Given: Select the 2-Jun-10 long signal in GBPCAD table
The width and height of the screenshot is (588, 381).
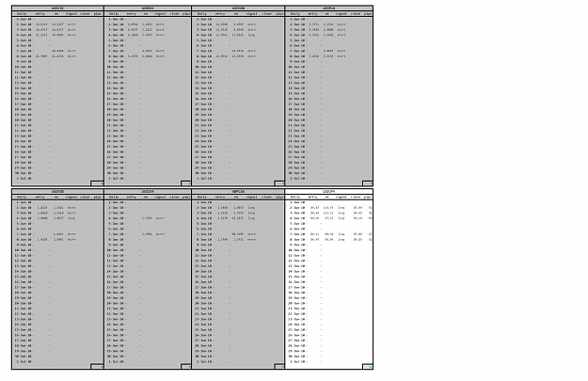Looking at the screenshot, I should coord(251,207).
